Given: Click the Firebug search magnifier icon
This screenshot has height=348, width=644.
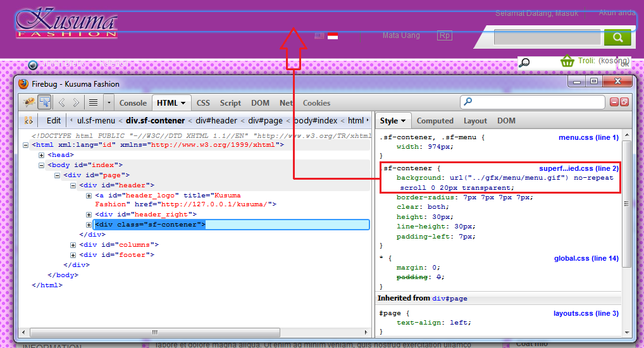Looking at the screenshot, I should click(468, 101).
